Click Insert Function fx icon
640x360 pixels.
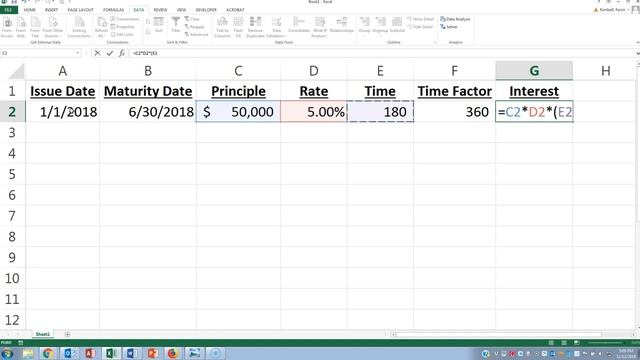[122, 53]
